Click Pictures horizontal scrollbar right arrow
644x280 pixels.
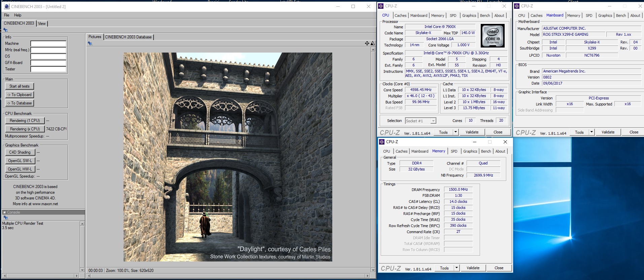click(x=367, y=276)
